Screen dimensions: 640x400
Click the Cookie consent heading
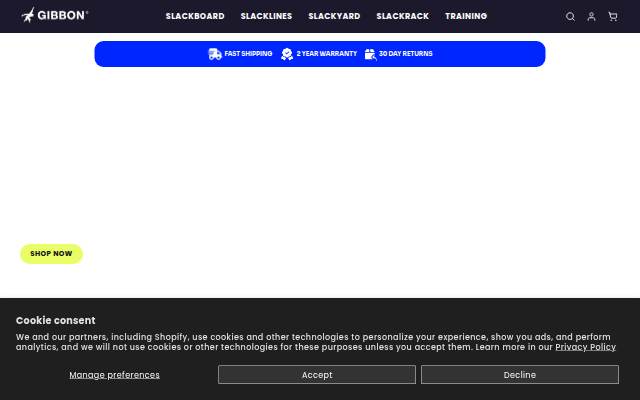(56, 320)
